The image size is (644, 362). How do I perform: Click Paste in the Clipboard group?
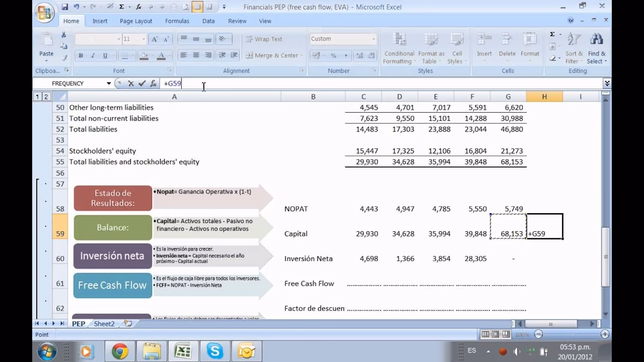click(46, 46)
